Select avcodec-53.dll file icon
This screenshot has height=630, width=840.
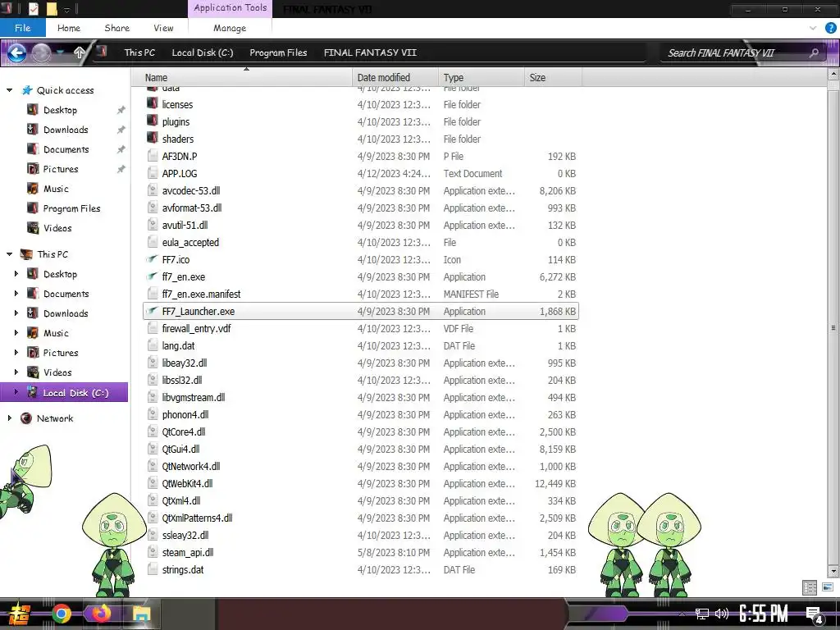(153, 190)
